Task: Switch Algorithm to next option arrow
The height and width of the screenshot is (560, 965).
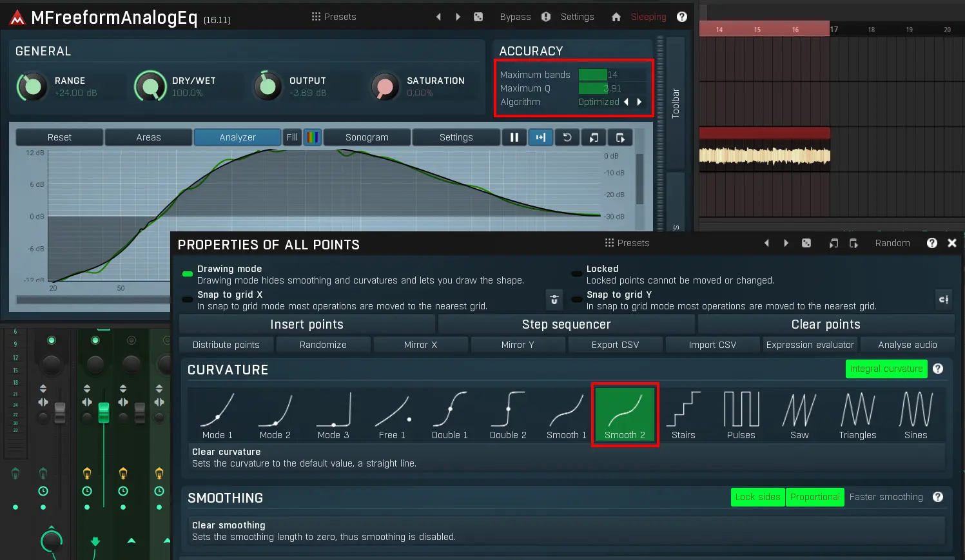Action: [639, 102]
